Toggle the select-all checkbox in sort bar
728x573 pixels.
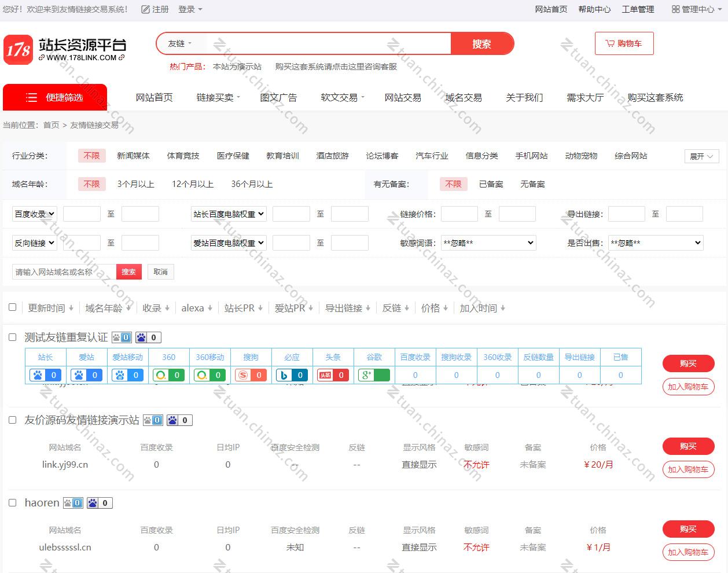pos(12,307)
